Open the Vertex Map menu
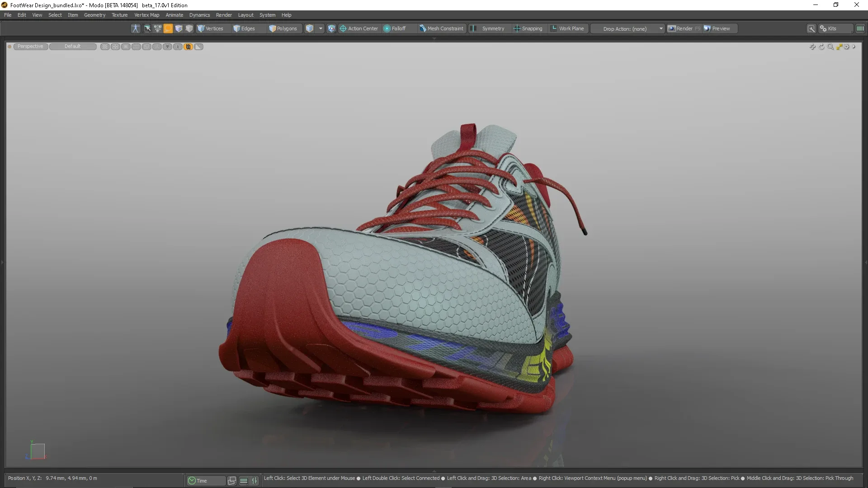 [x=146, y=15]
